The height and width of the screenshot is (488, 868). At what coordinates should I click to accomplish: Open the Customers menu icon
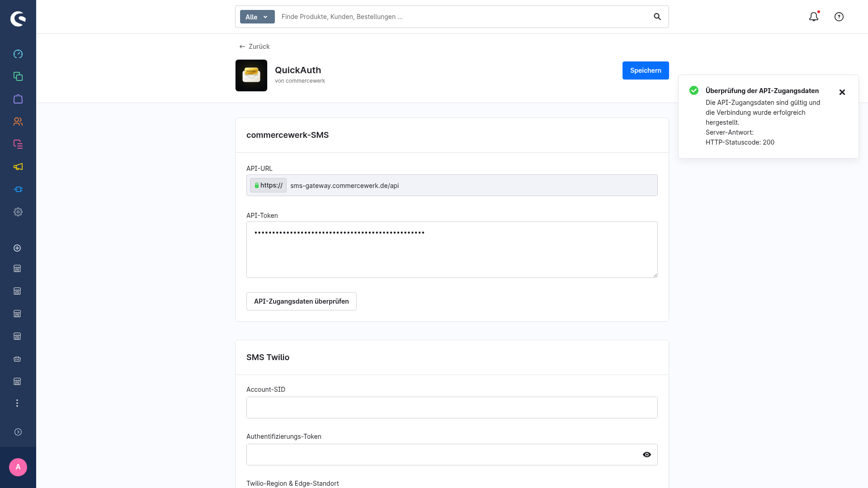[x=18, y=122]
